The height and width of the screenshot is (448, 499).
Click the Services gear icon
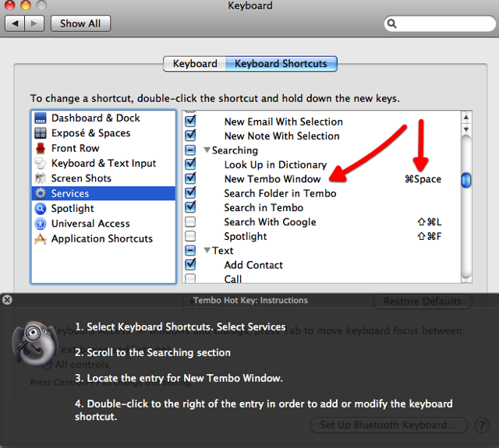click(41, 193)
